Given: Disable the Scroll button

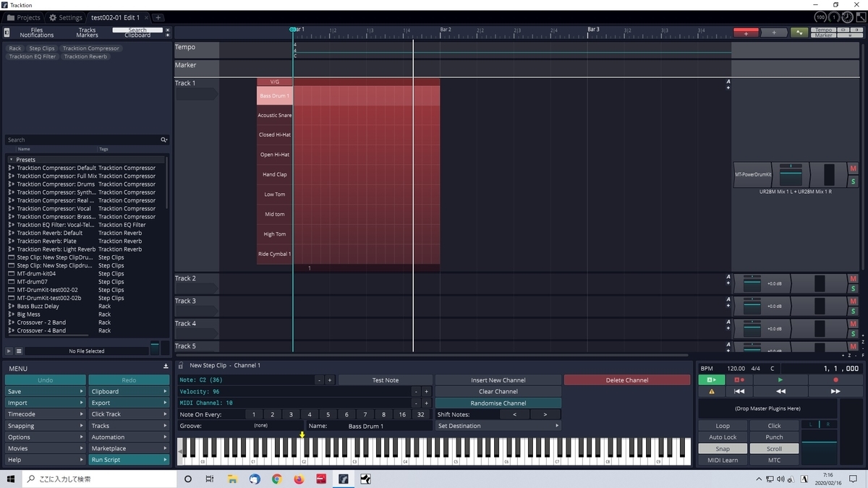Looking at the screenshot, I should [774, 448].
